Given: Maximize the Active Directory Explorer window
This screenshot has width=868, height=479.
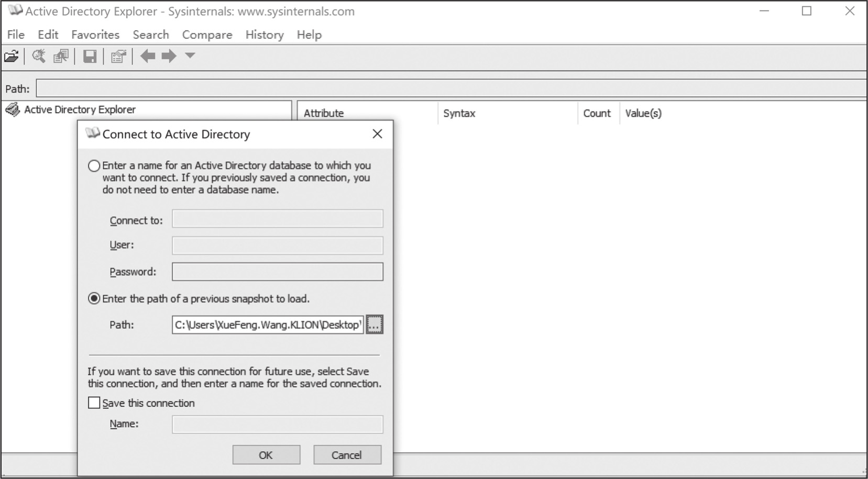Looking at the screenshot, I should (807, 11).
